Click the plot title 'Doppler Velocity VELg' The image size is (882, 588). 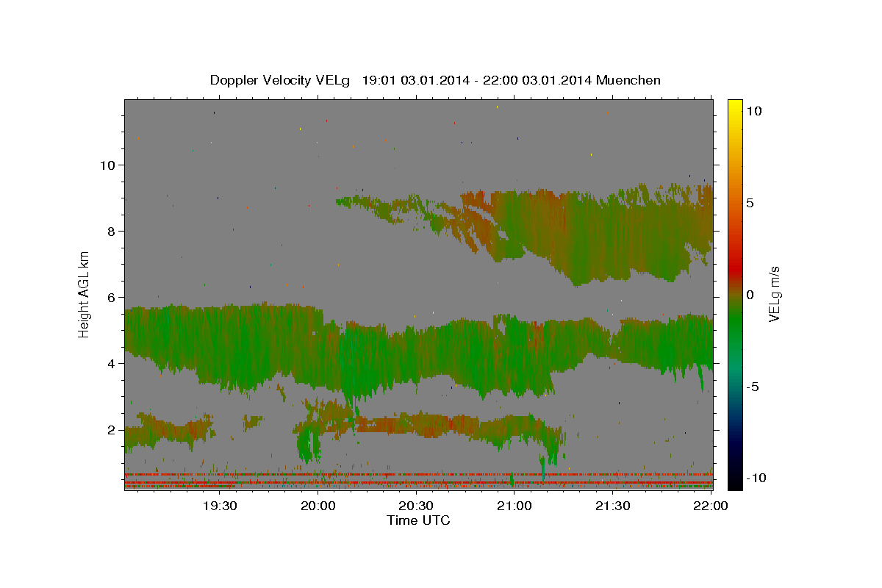point(281,80)
